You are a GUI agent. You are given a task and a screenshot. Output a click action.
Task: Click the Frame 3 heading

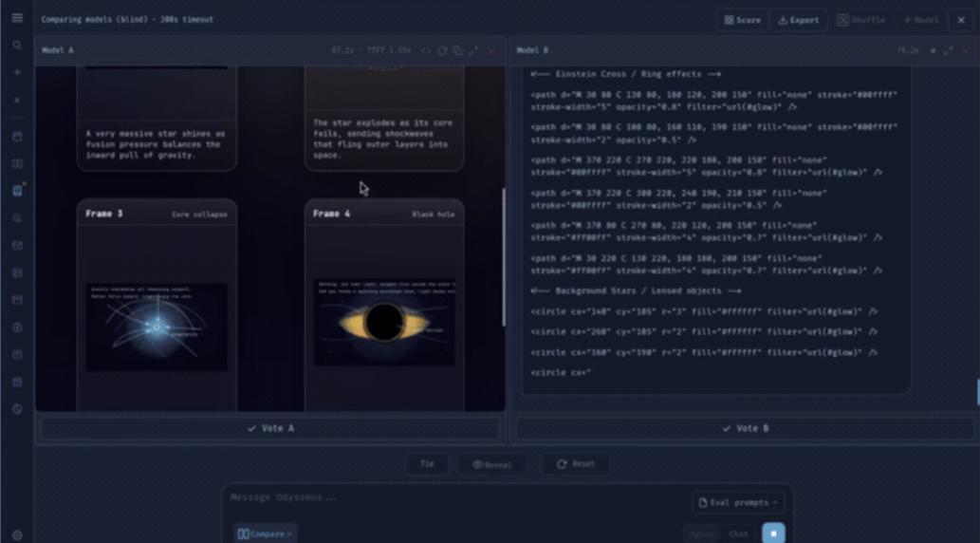point(104,214)
